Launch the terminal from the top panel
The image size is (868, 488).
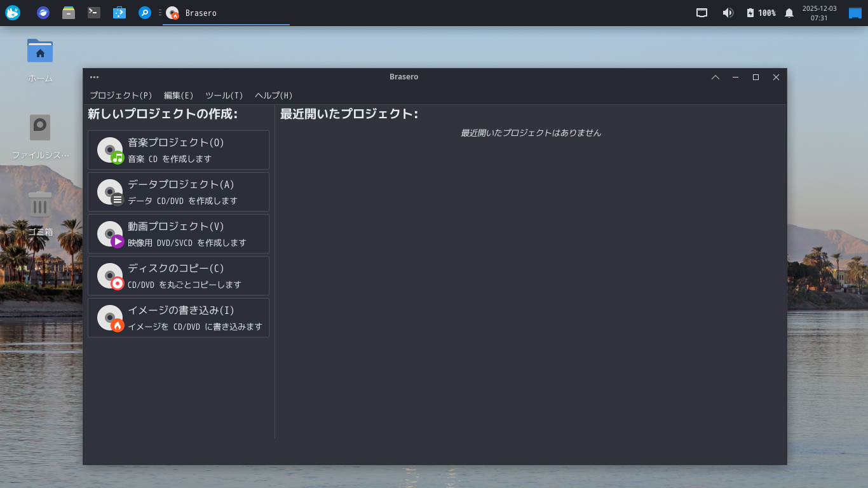coord(94,13)
